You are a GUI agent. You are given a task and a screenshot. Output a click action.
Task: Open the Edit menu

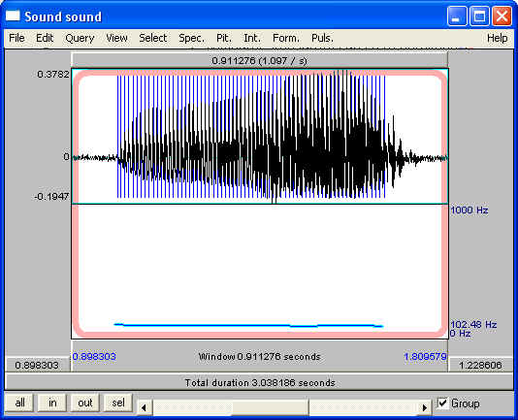coord(45,39)
